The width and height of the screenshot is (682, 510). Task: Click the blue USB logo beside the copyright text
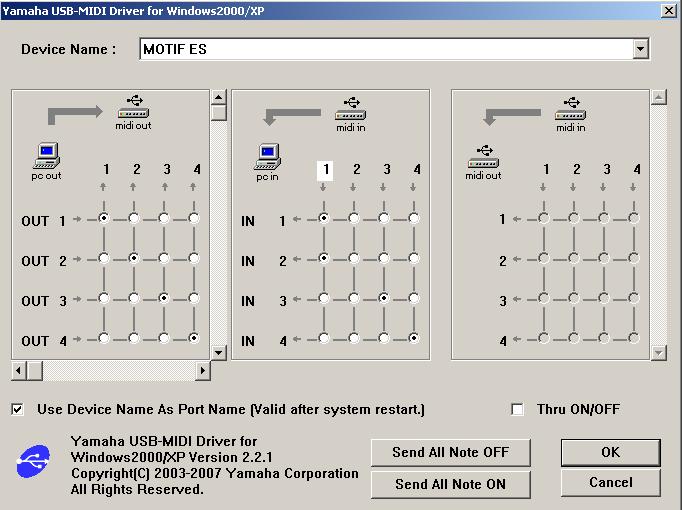pyautogui.click(x=33, y=461)
